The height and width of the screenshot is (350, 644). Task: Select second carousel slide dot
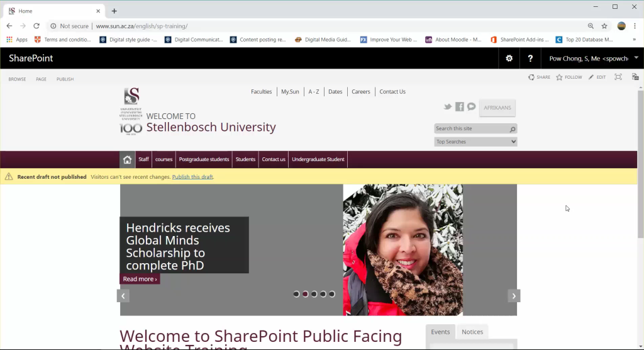pyautogui.click(x=305, y=294)
